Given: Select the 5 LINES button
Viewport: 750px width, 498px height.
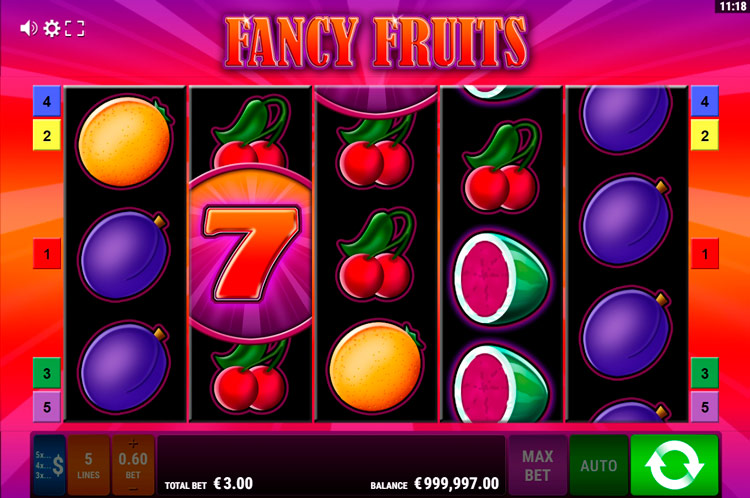Looking at the screenshot, I should (88, 465).
